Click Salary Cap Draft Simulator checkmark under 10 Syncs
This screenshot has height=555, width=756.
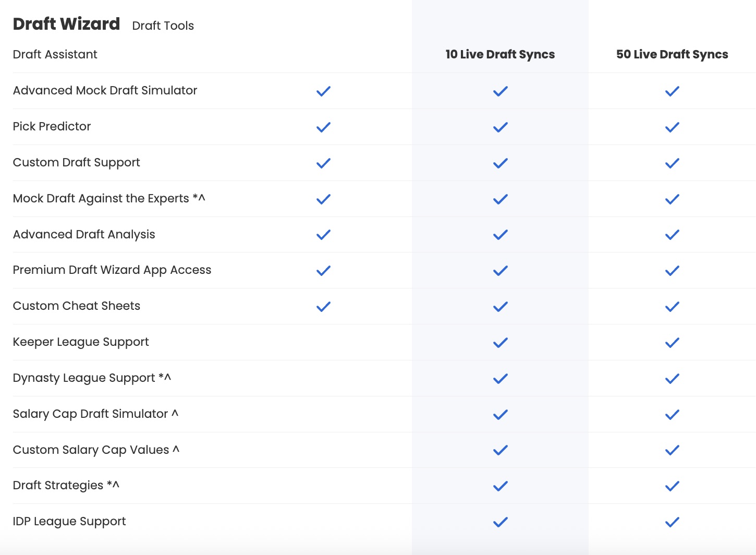click(x=501, y=415)
